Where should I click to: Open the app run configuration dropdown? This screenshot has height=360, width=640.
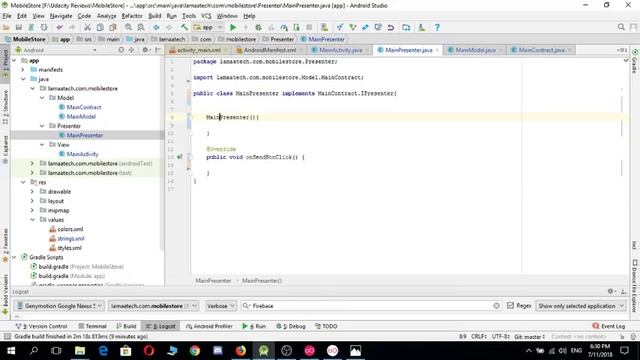(x=208, y=27)
